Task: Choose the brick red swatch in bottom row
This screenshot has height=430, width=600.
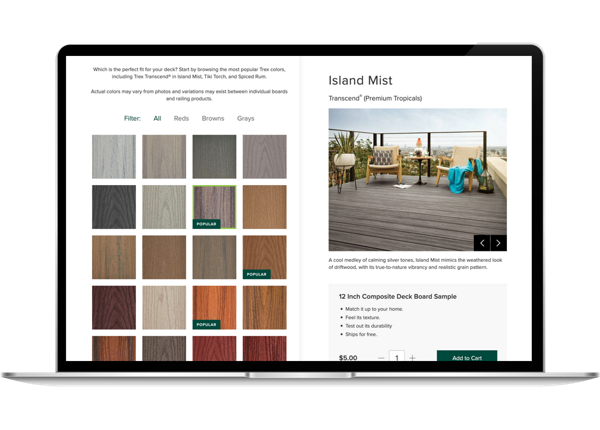Action: 214,349
